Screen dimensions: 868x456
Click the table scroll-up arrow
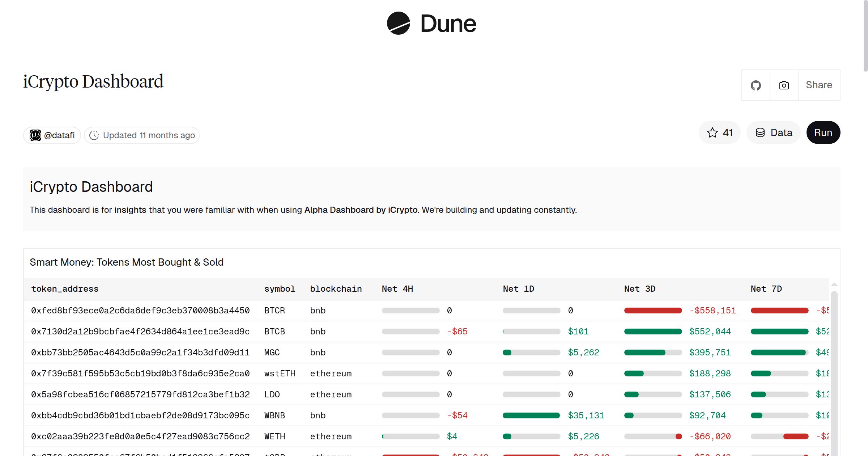coord(834,284)
